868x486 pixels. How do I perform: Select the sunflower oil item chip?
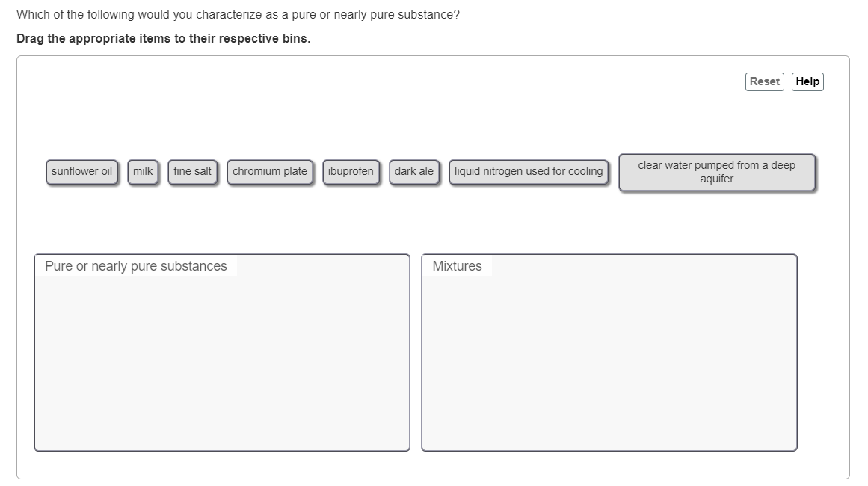[82, 171]
